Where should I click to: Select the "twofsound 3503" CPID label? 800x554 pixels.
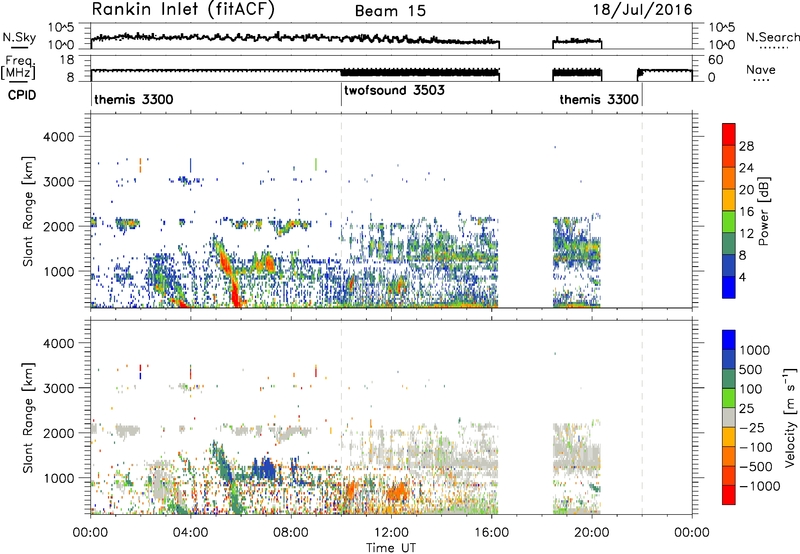tap(394, 91)
